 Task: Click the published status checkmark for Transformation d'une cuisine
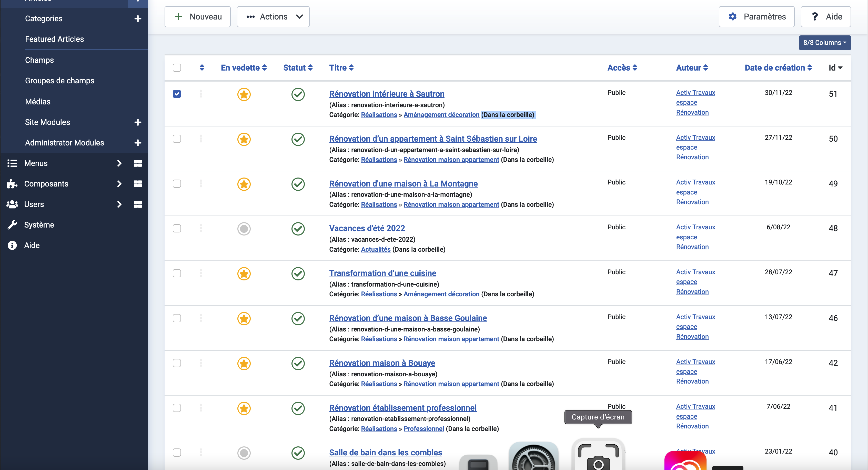[298, 273]
